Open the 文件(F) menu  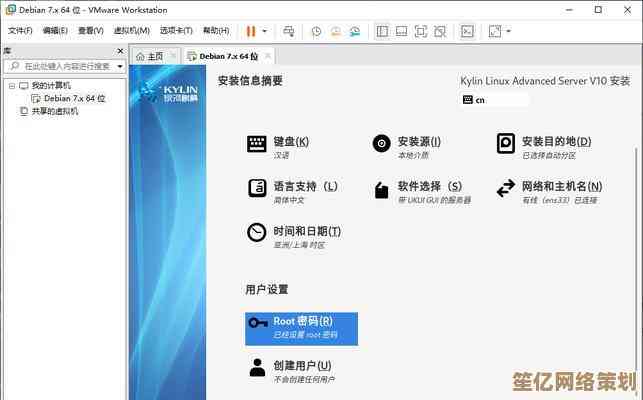(x=20, y=31)
